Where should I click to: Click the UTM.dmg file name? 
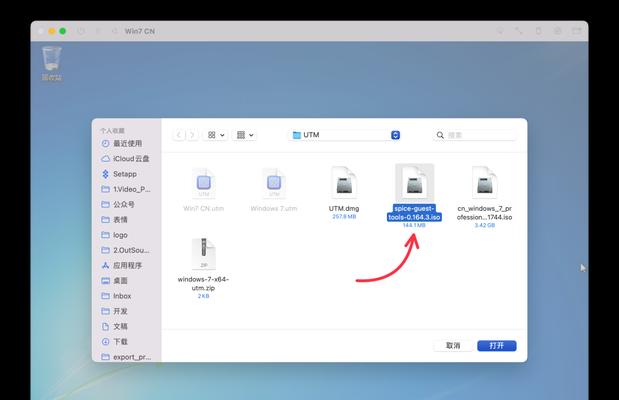point(344,208)
